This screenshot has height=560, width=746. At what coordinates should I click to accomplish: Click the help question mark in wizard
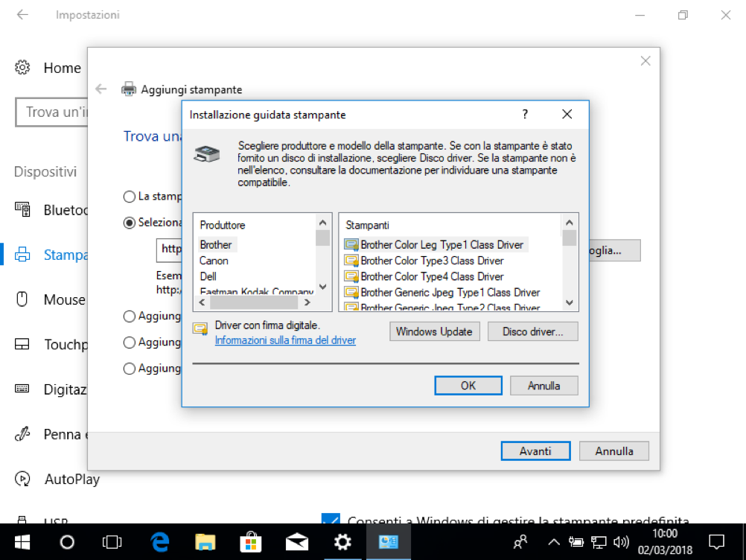(525, 114)
